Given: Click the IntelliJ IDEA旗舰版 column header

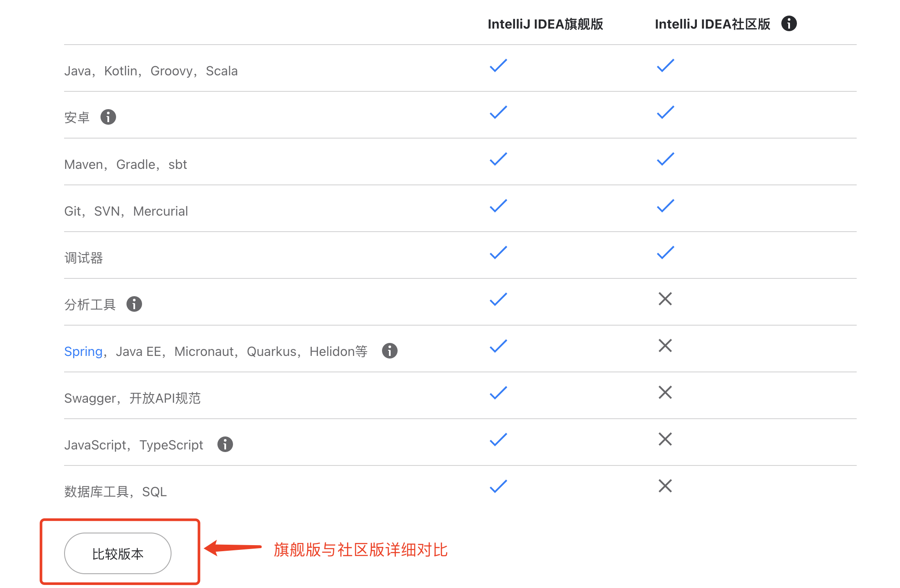Looking at the screenshot, I should tap(545, 24).
